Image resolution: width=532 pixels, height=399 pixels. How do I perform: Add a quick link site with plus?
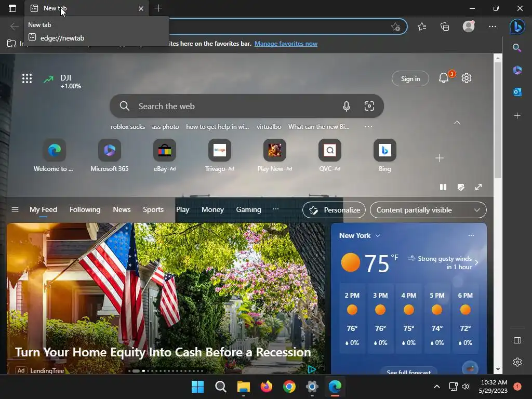[x=440, y=158]
